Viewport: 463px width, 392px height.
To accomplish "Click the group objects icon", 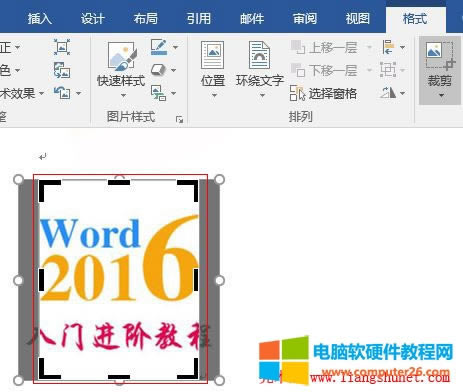I will pyautogui.click(x=388, y=70).
